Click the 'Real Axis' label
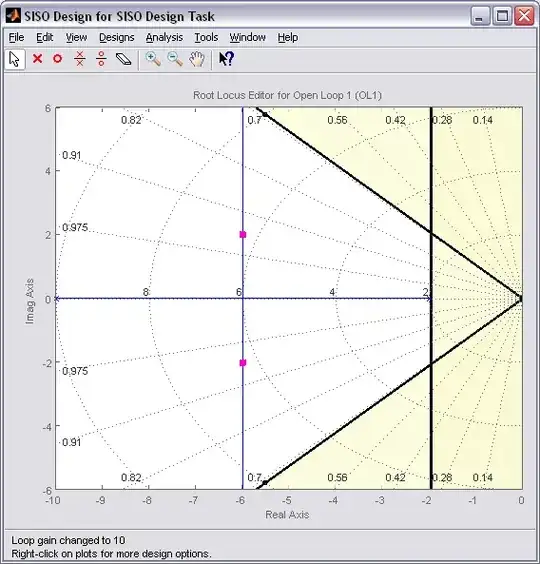540x564 pixels. point(287,515)
